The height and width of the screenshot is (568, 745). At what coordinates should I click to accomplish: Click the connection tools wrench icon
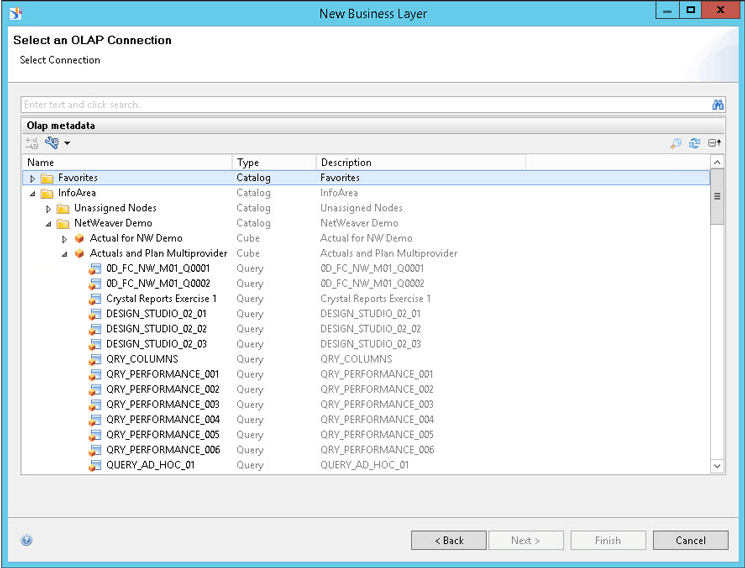tap(51, 144)
